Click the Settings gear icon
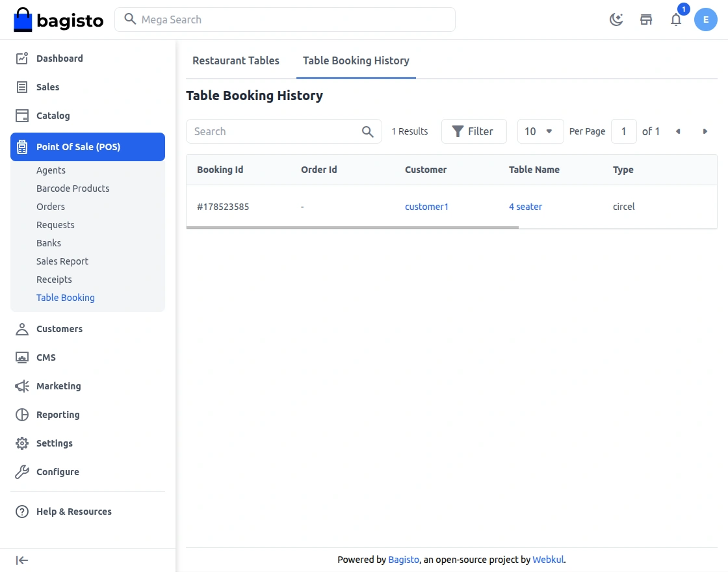728x572 pixels. (22, 443)
